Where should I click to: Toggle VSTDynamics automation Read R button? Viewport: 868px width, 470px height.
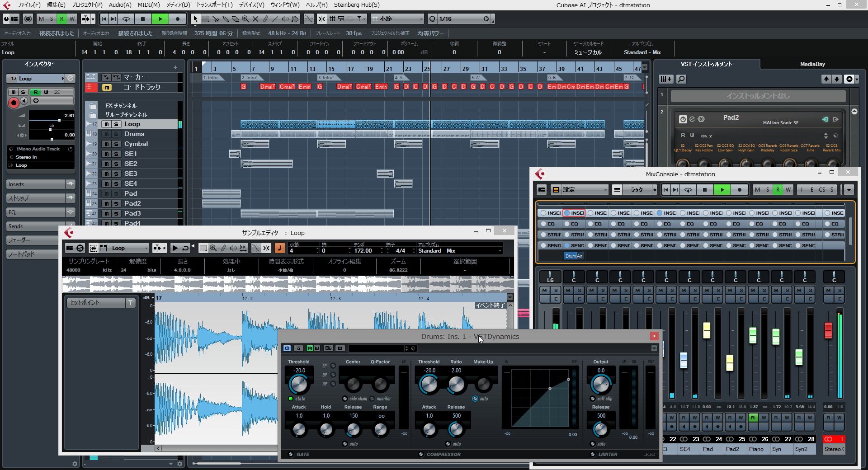click(310, 348)
